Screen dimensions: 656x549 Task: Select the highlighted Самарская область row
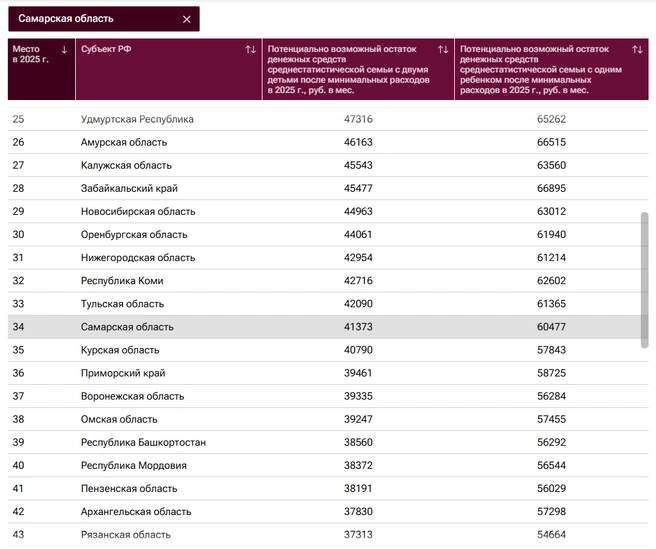pos(328,327)
